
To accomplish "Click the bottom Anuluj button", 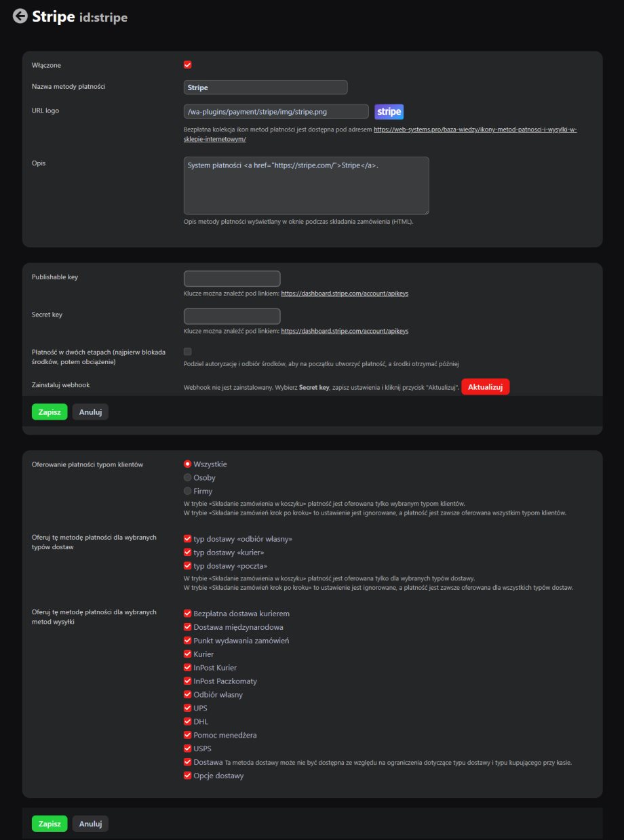I will (90, 824).
